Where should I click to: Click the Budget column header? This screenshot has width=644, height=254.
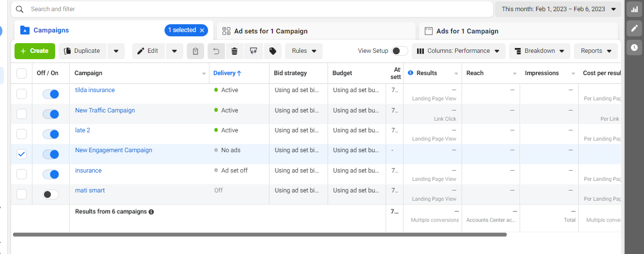(342, 73)
